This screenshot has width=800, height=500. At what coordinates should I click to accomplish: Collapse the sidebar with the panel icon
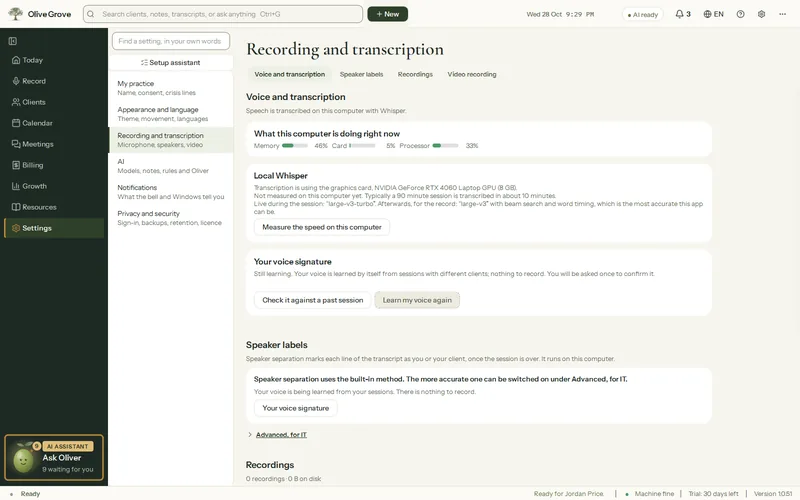[x=13, y=41]
